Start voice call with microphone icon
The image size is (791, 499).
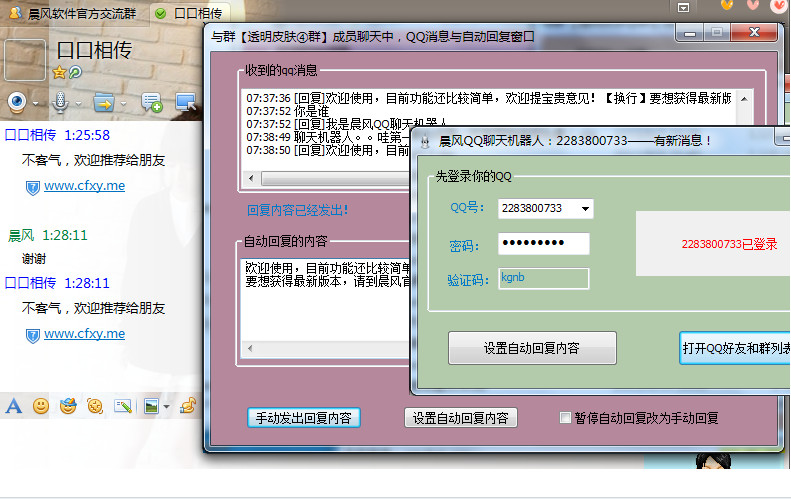tap(60, 102)
